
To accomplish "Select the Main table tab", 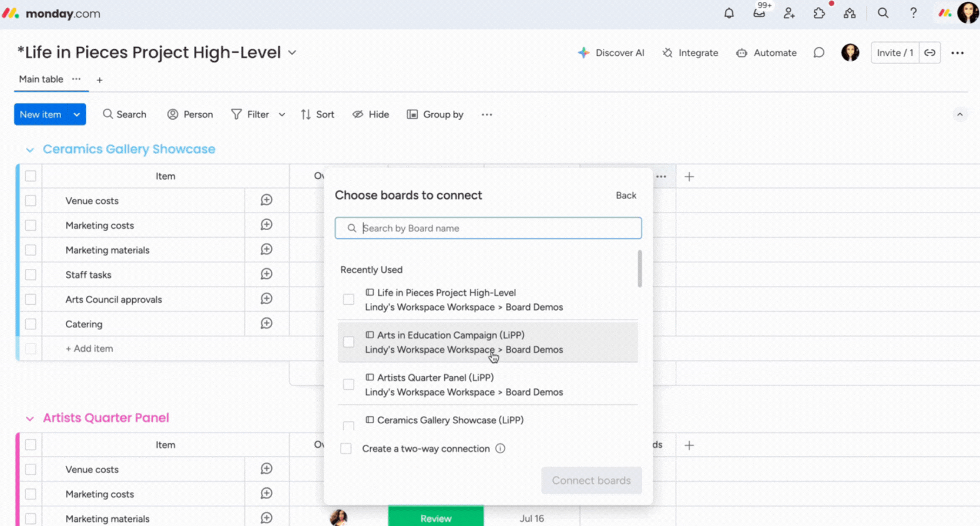I will [x=41, y=79].
